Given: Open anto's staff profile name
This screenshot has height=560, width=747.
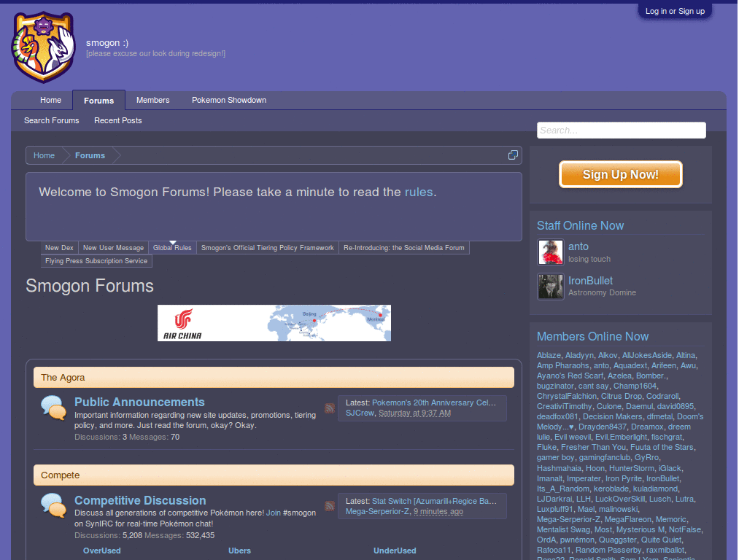Looking at the screenshot, I should coord(578,246).
